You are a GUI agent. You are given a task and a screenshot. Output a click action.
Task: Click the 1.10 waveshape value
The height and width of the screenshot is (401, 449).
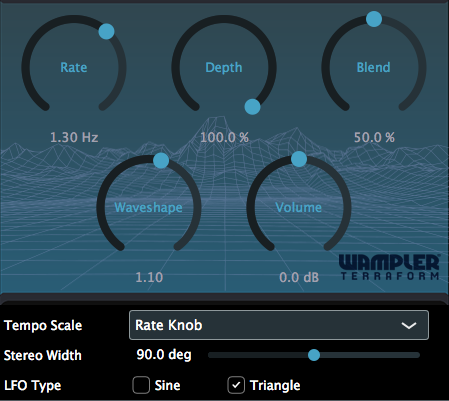149,277
